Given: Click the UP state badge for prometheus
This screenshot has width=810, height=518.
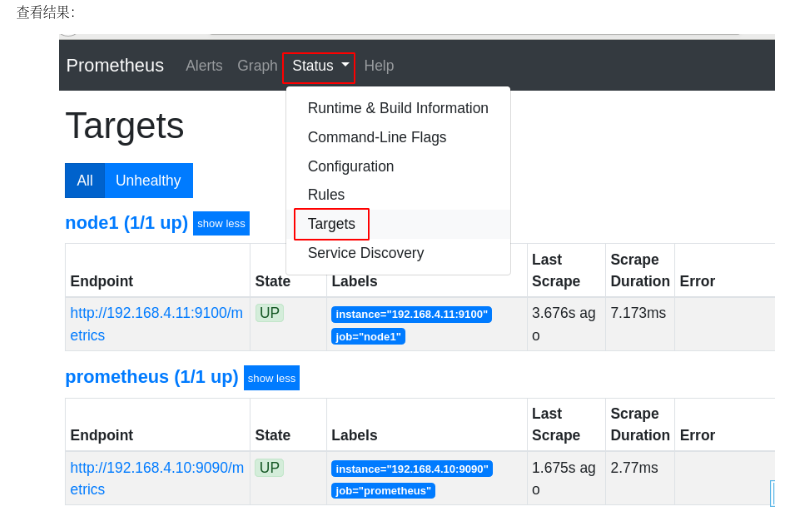Looking at the screenshot, I should 270,468.
